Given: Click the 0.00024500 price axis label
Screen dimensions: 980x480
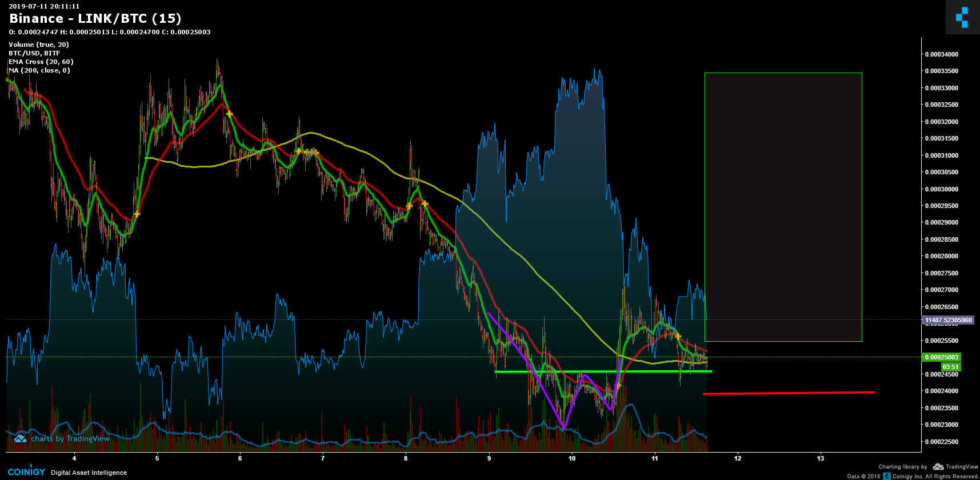Looking at the screenshot, I should 942,374.
